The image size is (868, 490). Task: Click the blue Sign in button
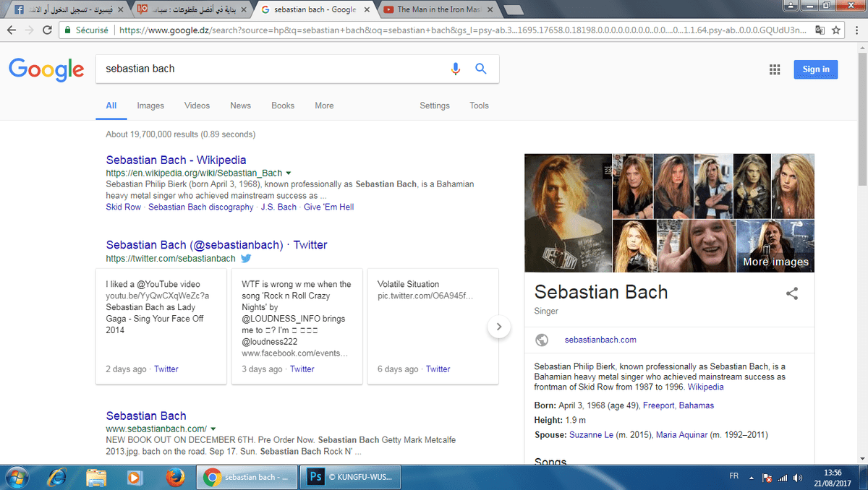coord(816,69)
